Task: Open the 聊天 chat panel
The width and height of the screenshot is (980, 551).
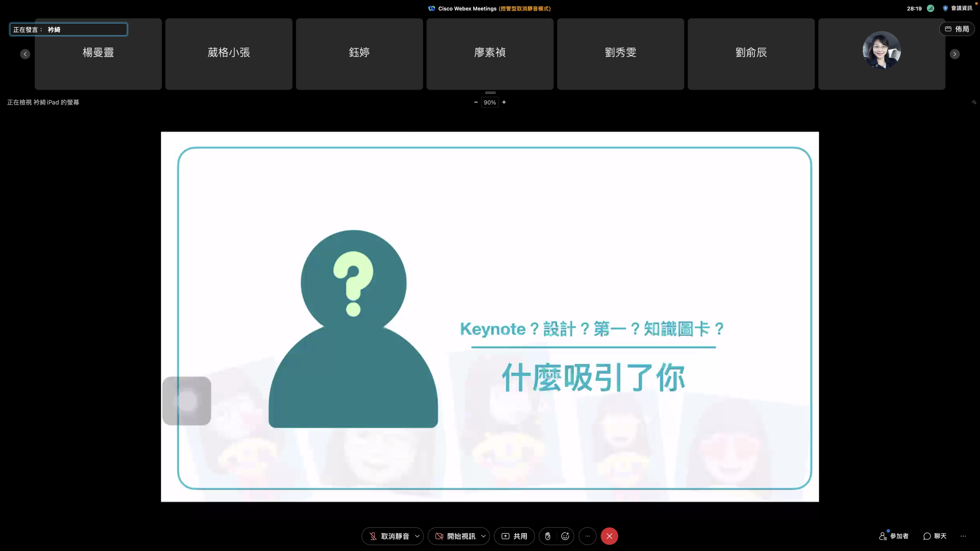Action: click(x=935, y=536)
